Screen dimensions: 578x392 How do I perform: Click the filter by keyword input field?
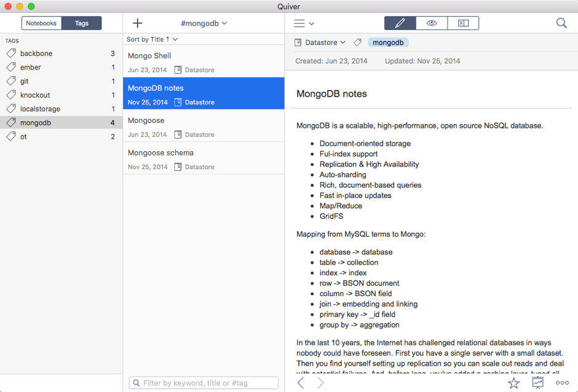click(x=204, y=383)
